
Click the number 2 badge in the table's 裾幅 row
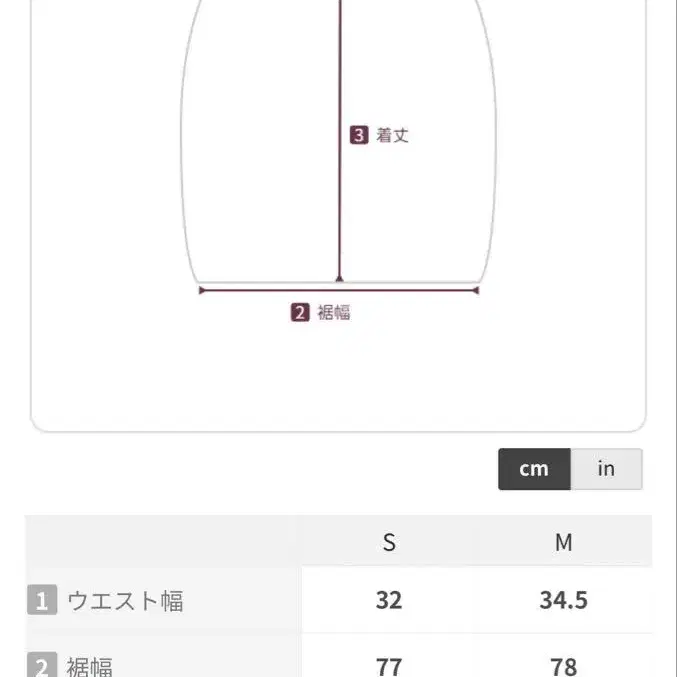pyautogui.click(x=41, y=666)
